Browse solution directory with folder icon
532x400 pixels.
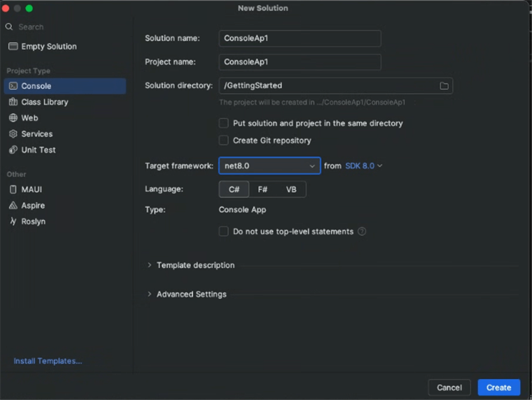coord(444,85)
